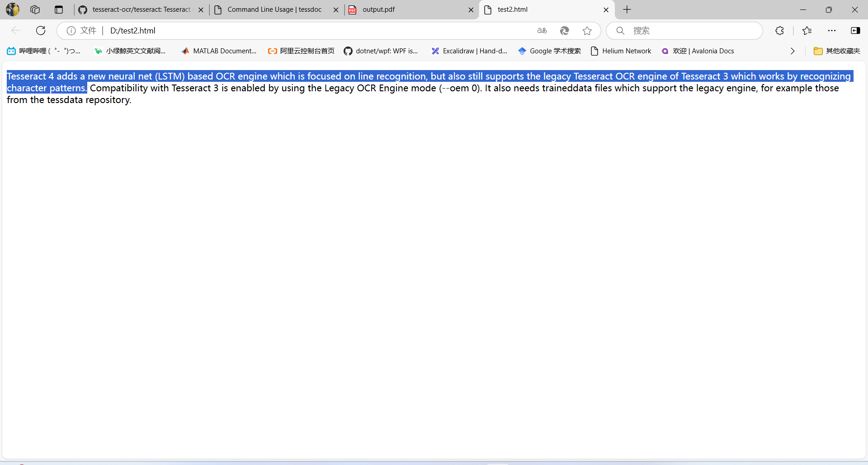Refresh the current page
868x465 pixels.
(x=41, y=30)
